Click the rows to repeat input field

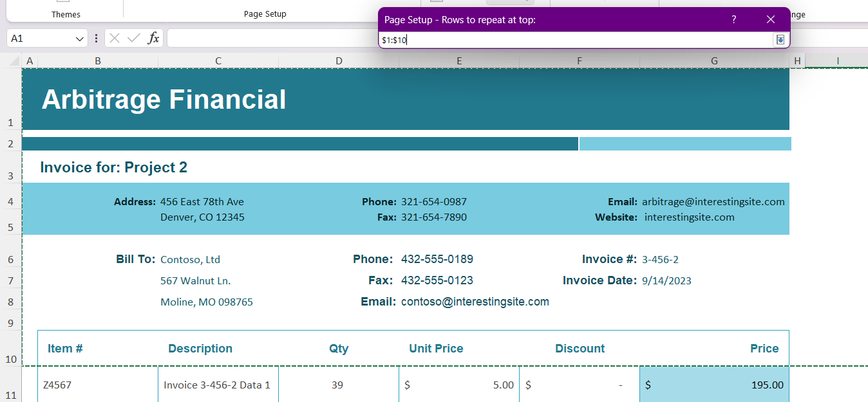coord(576,40)
